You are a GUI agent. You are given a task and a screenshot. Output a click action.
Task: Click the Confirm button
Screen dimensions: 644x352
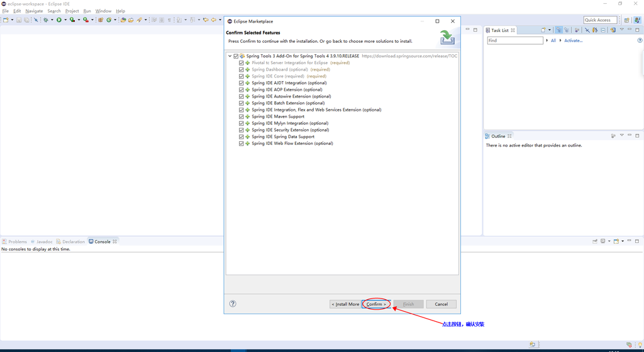click(x=376, y=304)
